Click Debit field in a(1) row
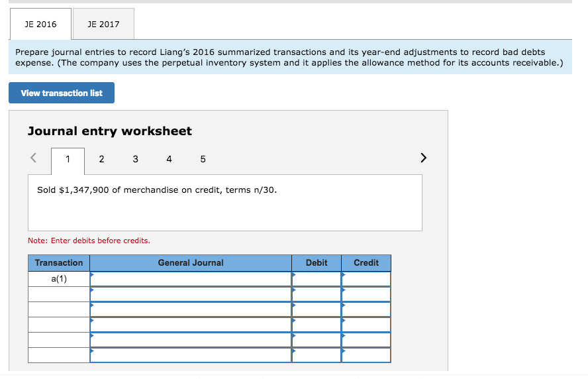This screenshot has height=379, width=588. coord(317,279)
